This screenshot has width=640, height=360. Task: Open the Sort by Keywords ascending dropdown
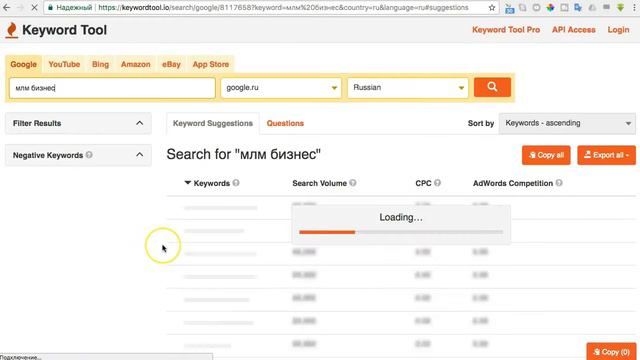[x=567, y=123]
